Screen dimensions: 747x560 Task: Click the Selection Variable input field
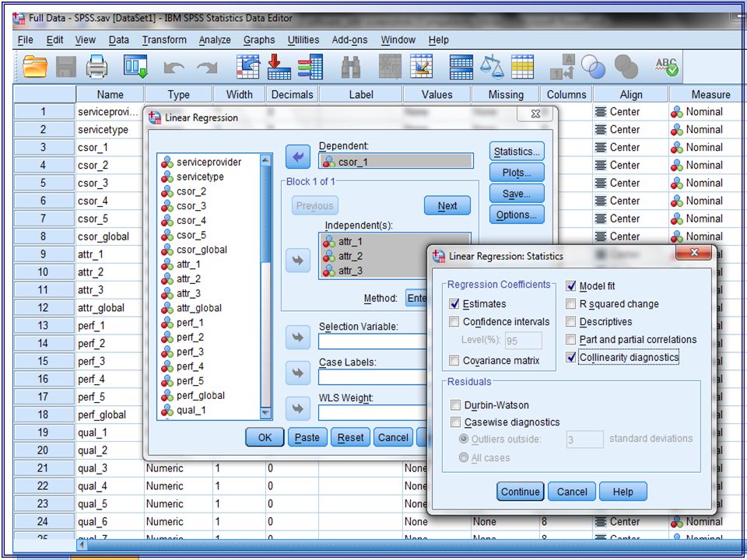(373, 341)
